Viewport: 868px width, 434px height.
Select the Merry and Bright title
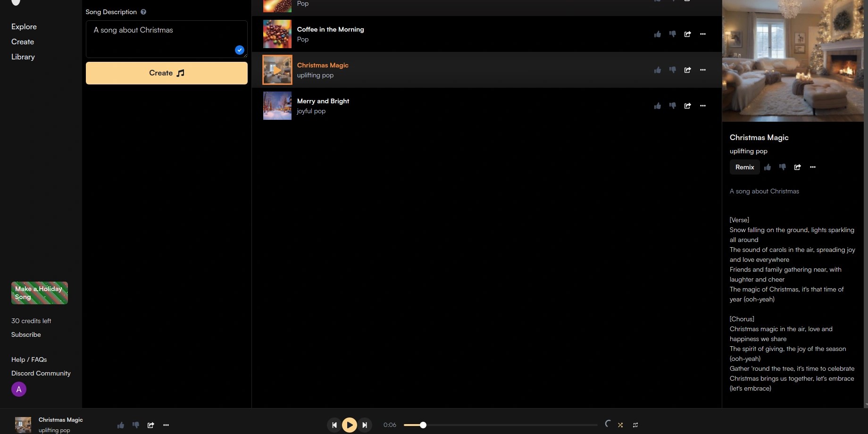coord(323,101)
